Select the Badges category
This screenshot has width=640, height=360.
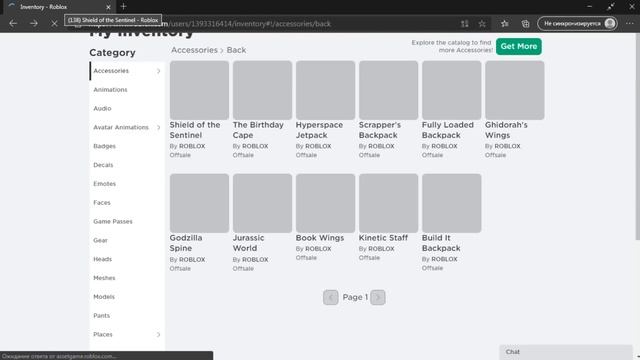pos(104,146)
